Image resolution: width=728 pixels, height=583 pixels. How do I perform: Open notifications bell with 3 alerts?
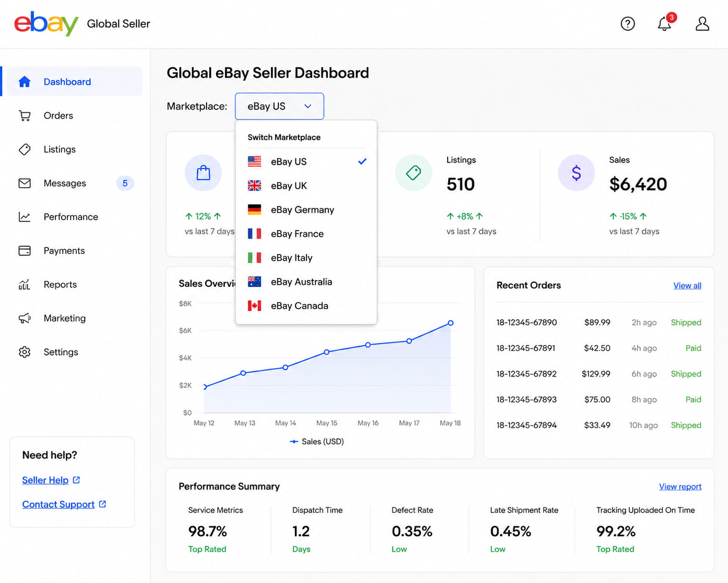tap(666, 23)
